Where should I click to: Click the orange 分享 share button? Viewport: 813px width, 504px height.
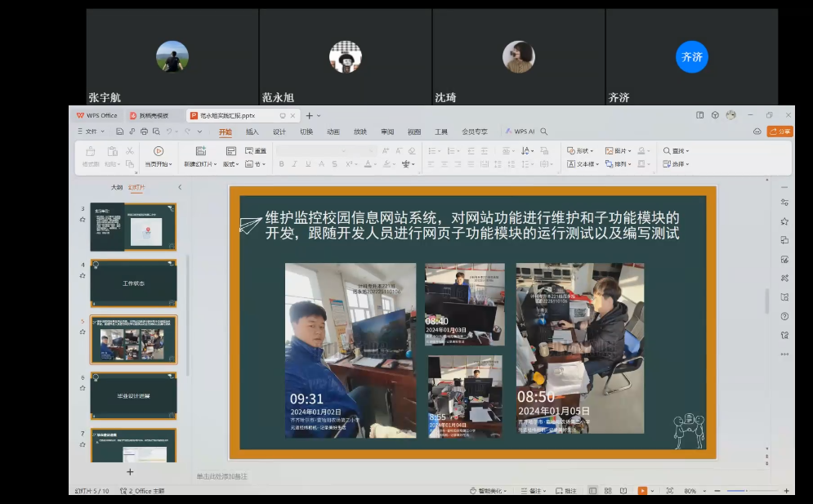click(780, 132)
